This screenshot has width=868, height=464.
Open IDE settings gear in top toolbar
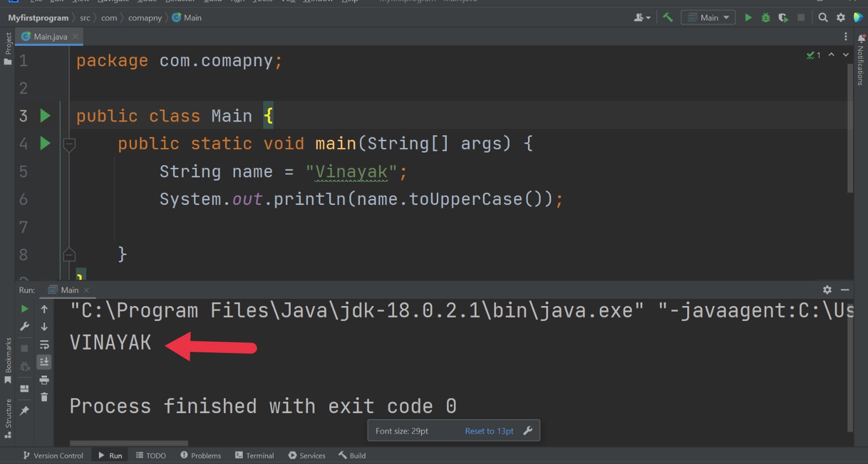(x=841, y=18)
